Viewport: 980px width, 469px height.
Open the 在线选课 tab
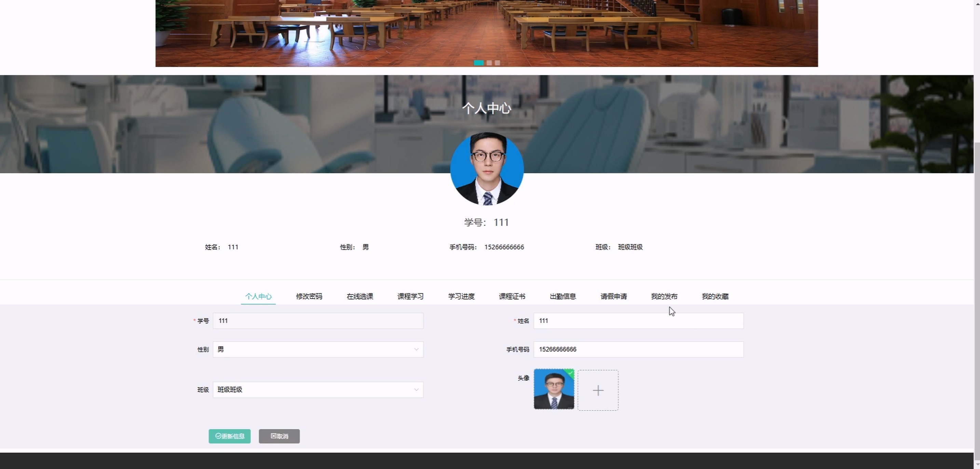click(x=359, y=296)
